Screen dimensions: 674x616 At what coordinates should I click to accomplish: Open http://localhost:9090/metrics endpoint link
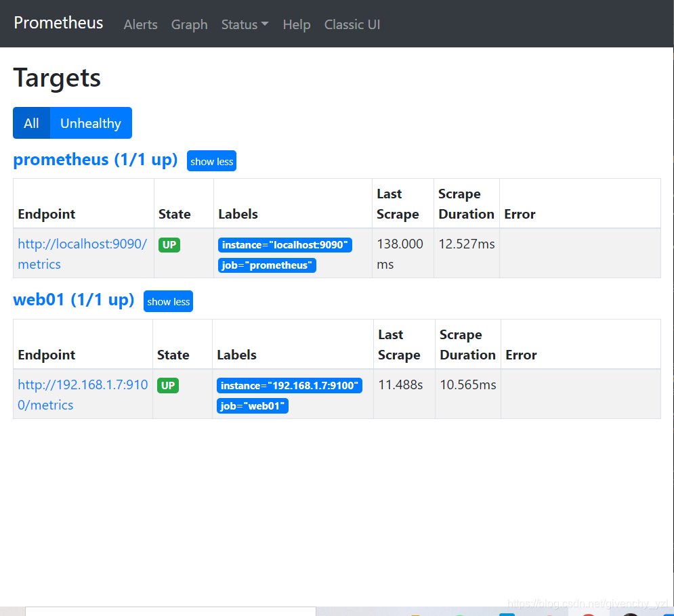point(82,253)
